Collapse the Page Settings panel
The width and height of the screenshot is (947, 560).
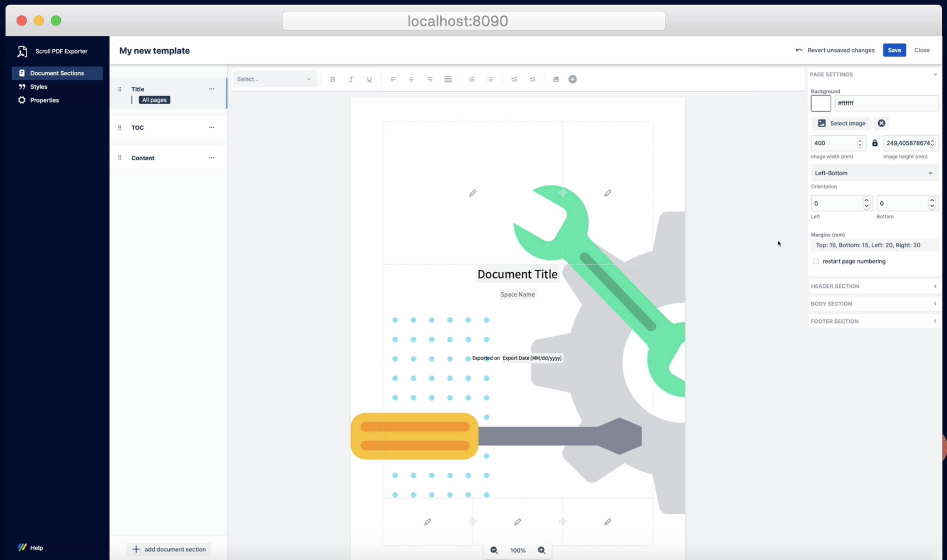click(936, 74)
